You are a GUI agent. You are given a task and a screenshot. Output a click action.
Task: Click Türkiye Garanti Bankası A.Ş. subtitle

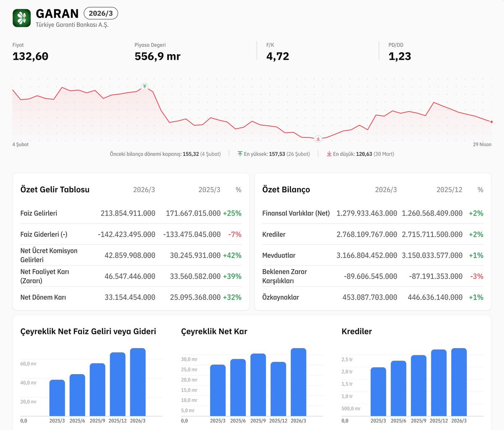pos(72,25)
